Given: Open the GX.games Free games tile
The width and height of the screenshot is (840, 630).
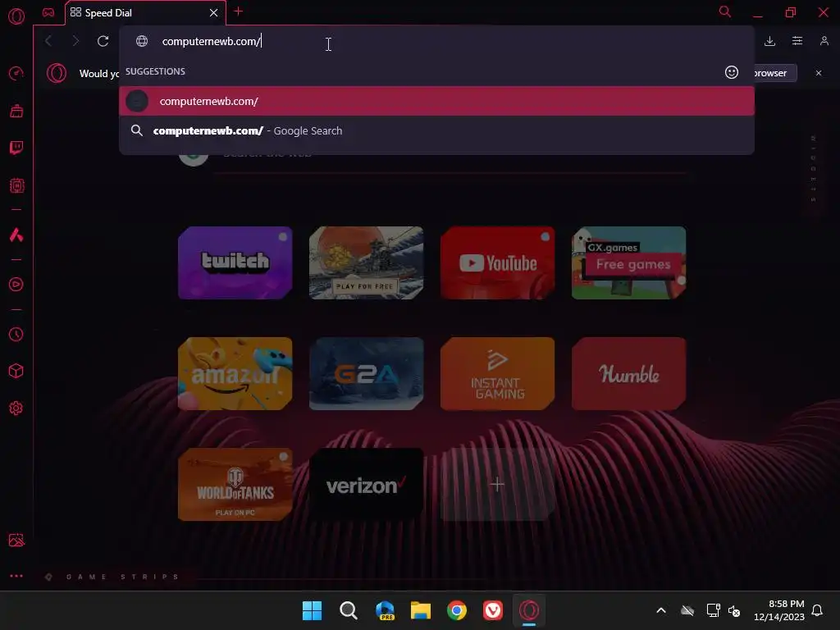Looking at the screenshot, I should pos(629,262).
